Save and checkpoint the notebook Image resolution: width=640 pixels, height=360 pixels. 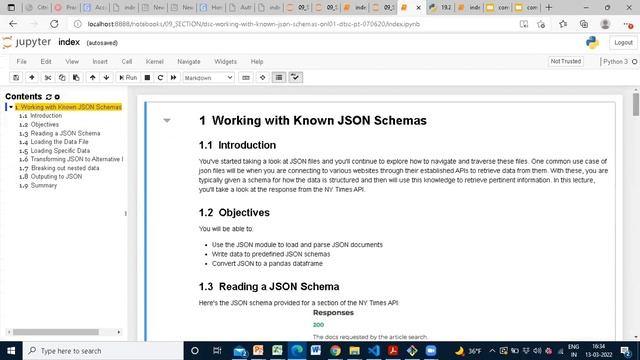pyautogui.click(x=16, y=78)
